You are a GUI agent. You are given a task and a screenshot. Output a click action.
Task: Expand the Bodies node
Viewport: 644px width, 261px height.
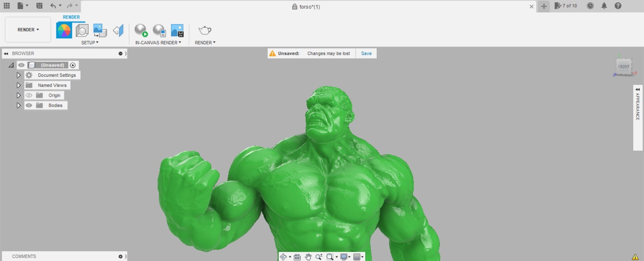(19, 105)
